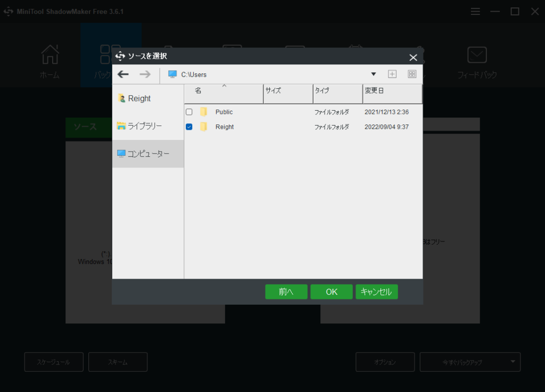Image resolution: width=545 pixels, height=392 pixels.
Task: Click the new folder plus icon
Action: click(392, 74)
